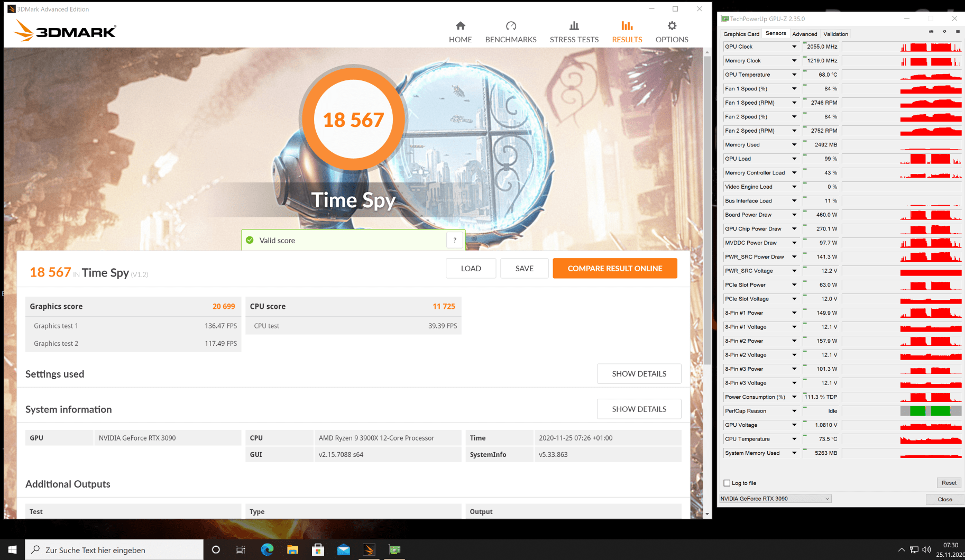Show details for Settings used

(x=639, y=374)
